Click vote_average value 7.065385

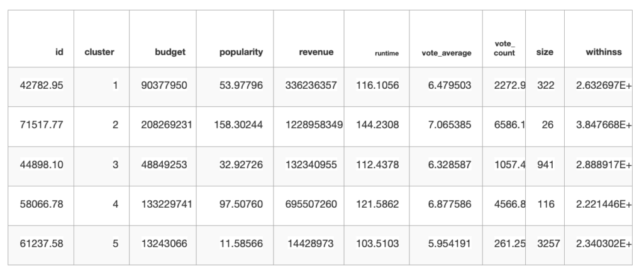tap(450, 125)
